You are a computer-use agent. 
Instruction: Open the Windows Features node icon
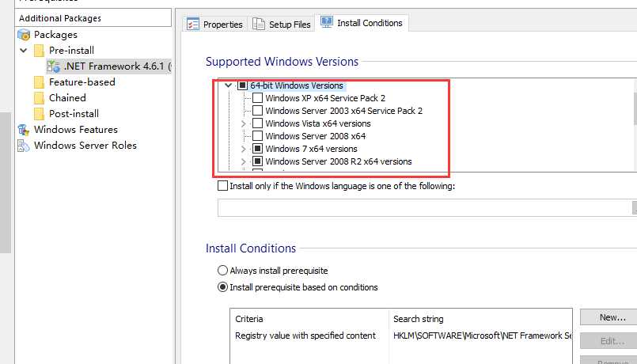click(24, 130)
